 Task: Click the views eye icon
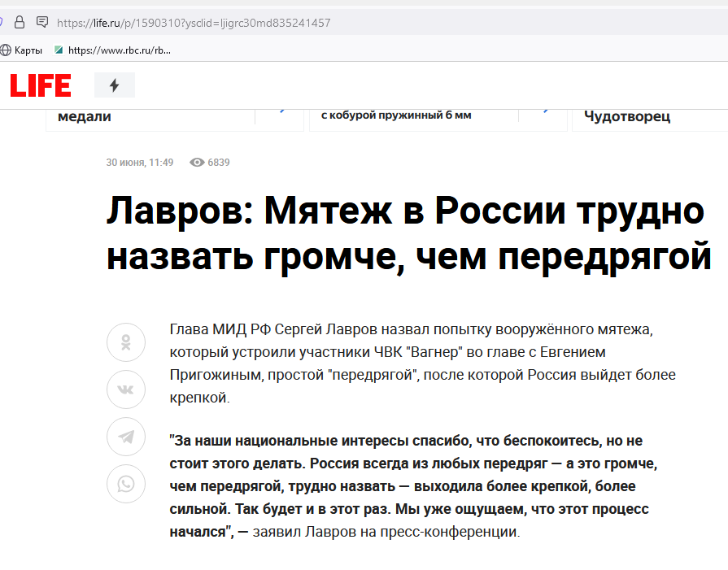[x=197, y=163]
